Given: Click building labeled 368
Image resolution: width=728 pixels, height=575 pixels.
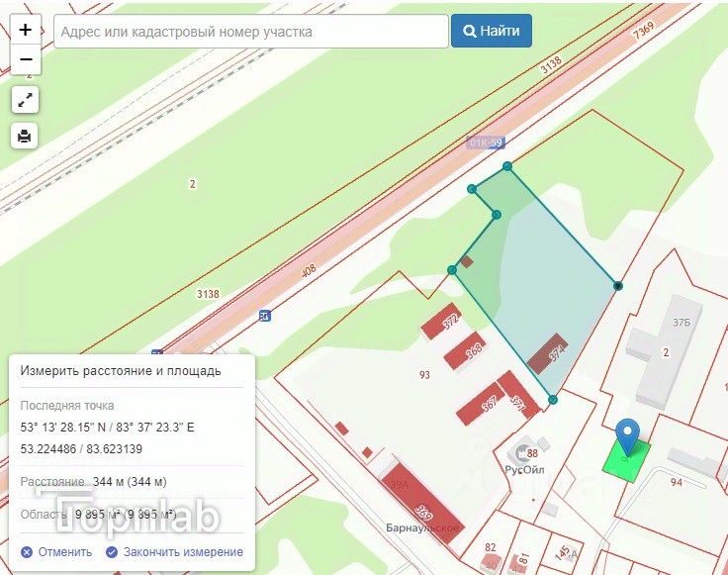Looking at the screenshot, I should coord(465,351).
